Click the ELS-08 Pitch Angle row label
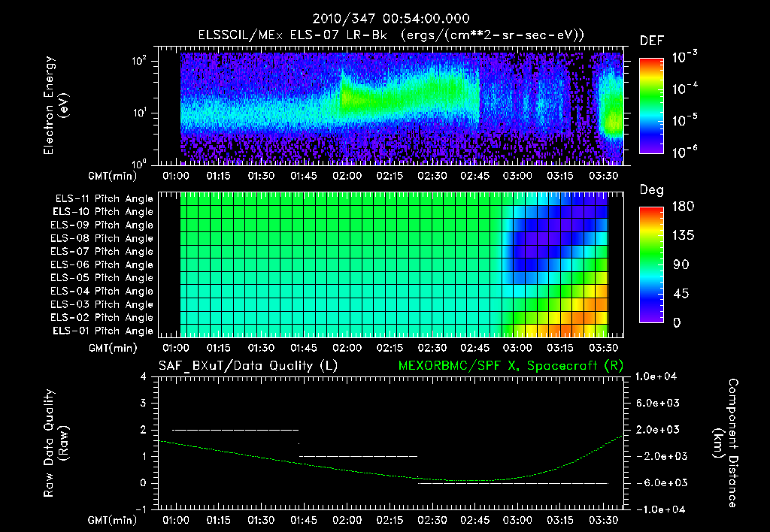Viewport: 770px width, 532px height. coord(102,238)
